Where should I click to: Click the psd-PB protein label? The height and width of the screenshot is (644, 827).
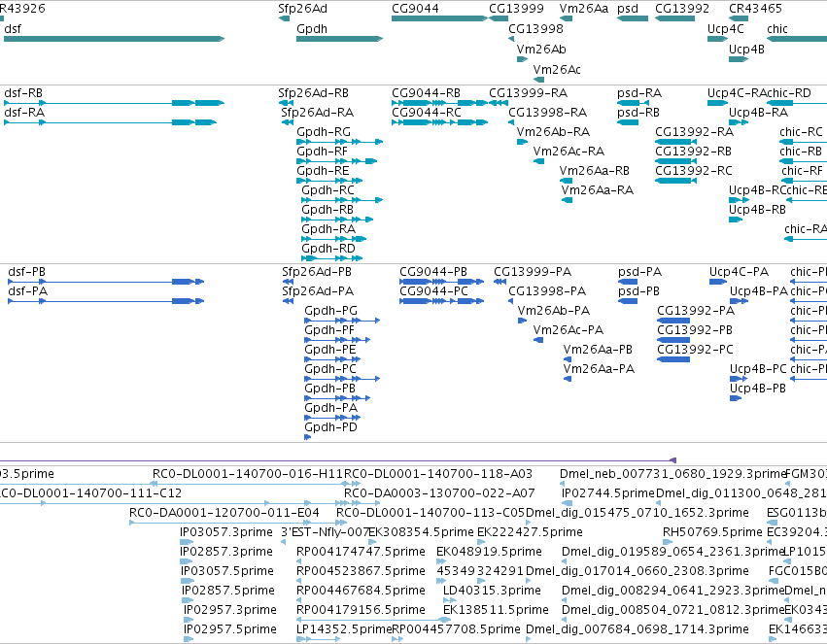coord(638,291)
